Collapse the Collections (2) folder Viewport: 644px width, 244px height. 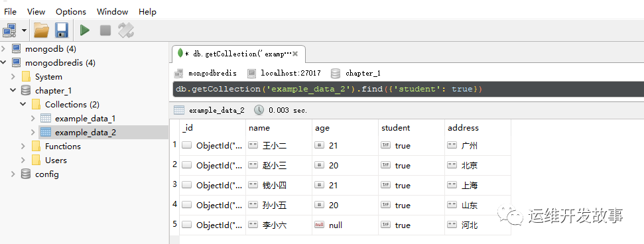coord(23,104)
